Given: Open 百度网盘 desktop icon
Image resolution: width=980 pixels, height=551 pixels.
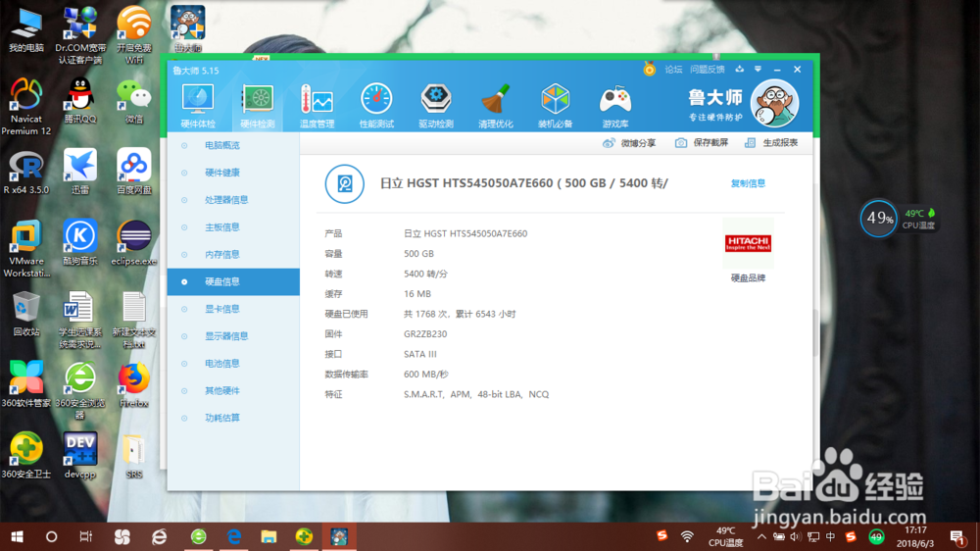Looking at the screenshot, I should point(133,172).
